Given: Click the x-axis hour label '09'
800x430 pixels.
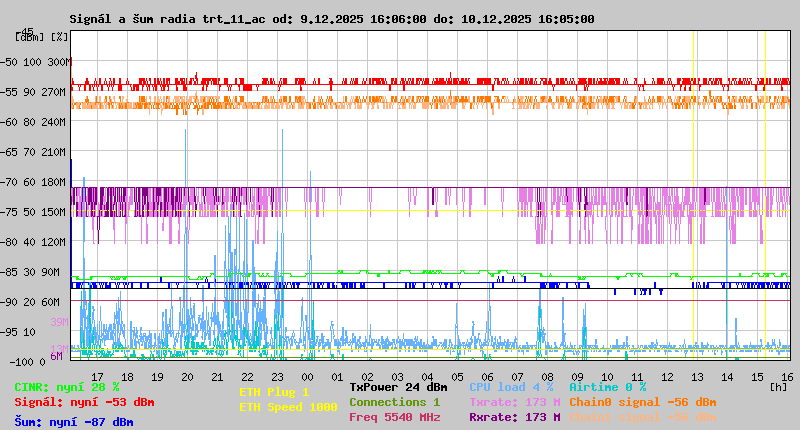Looking at the screenshot, I should [578, 377].
